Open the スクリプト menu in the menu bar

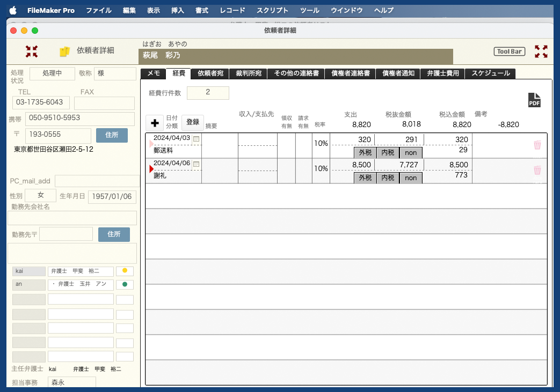[272, 10]
